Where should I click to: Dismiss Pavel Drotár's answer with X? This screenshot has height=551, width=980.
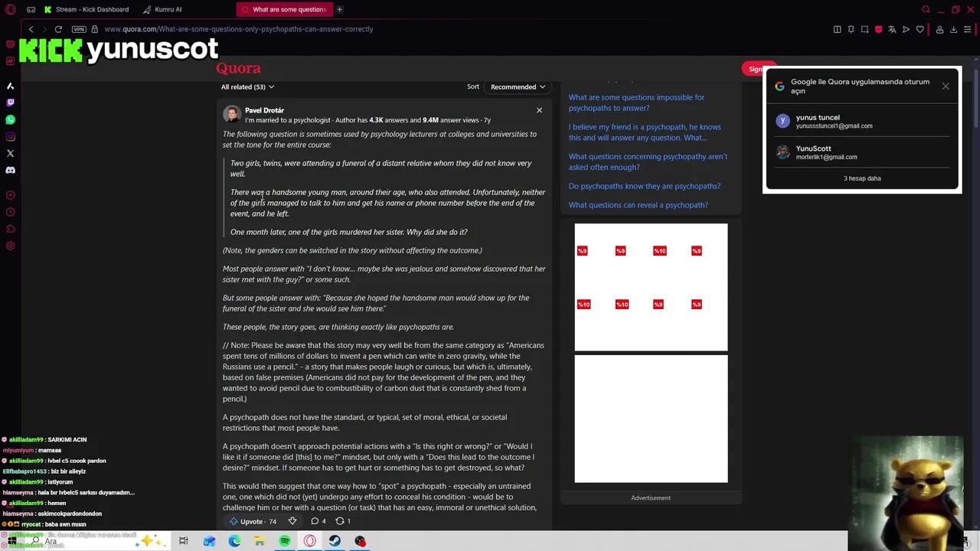tap(539, 110)
